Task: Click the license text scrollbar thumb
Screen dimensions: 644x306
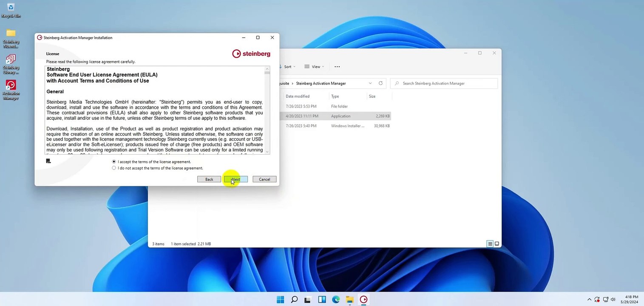Action: tap(267, 72)
